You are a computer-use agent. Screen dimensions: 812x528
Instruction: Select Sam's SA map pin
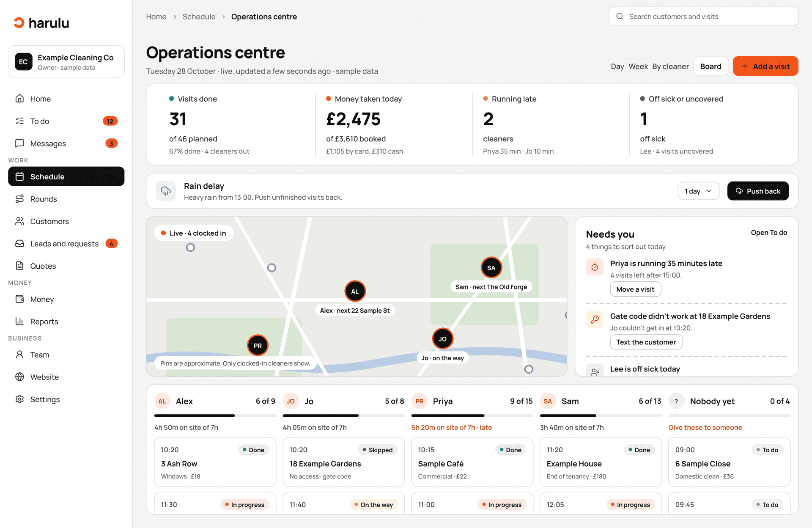click(x=491, y=267)
